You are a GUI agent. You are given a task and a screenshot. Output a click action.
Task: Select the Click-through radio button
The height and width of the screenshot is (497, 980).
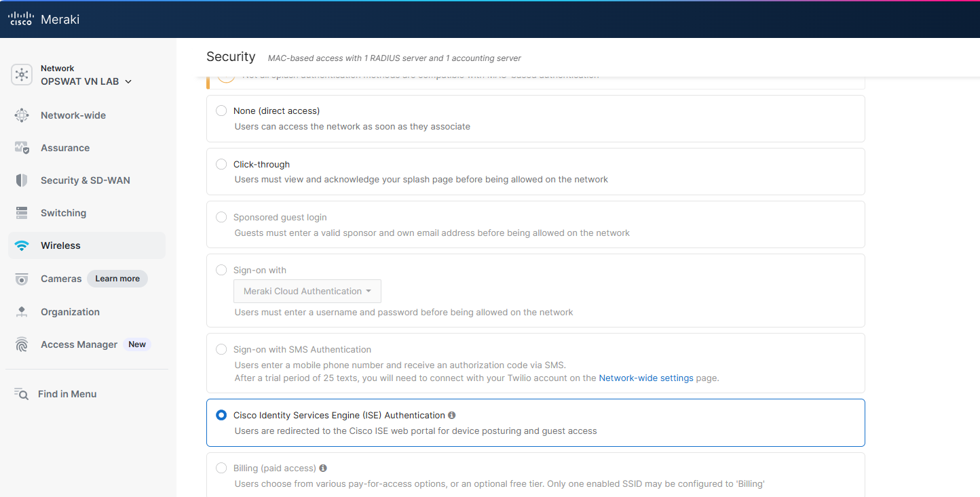[x=221, y=164]
